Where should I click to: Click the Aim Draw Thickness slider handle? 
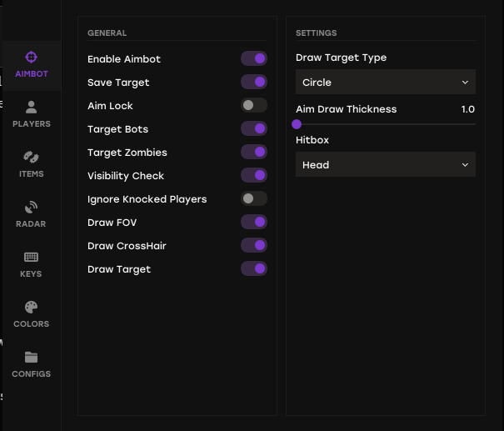pyautogui.click(x=297, y=124)
